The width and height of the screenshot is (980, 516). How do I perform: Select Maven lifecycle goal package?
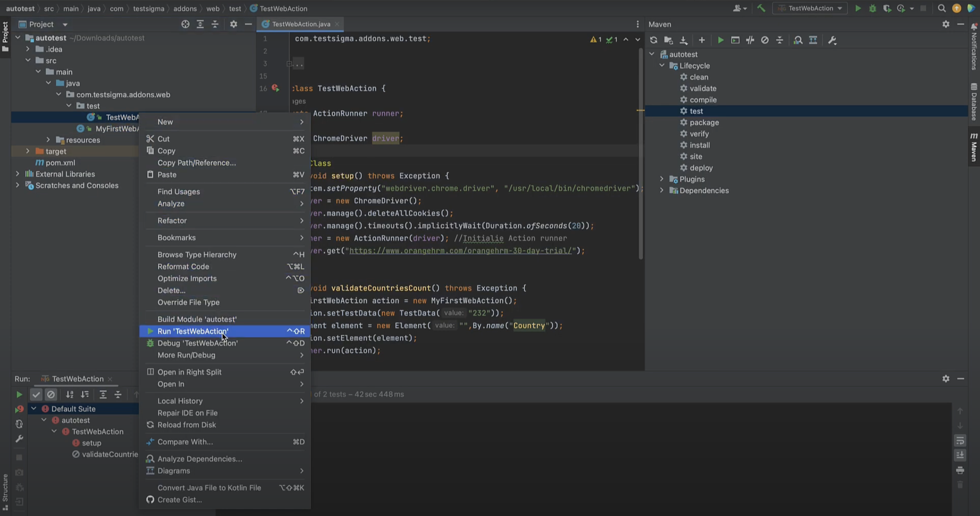[x=704, y=123]
